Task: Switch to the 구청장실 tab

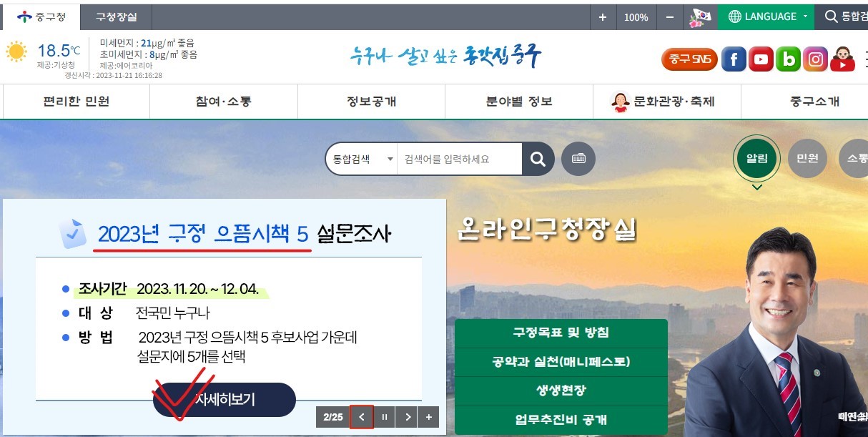Action: [116, 16]
